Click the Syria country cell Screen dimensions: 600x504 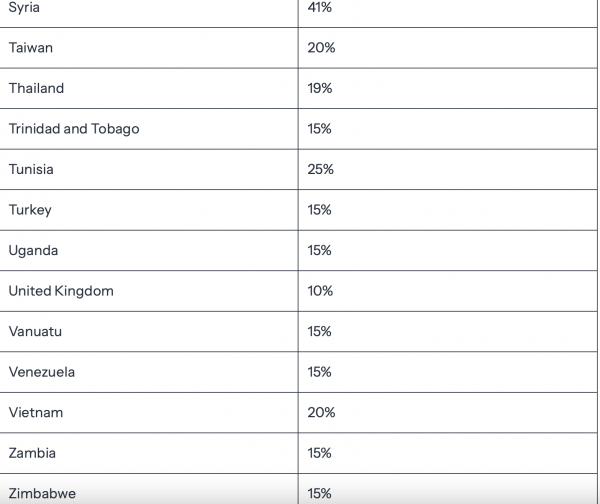tap(26, 7)
